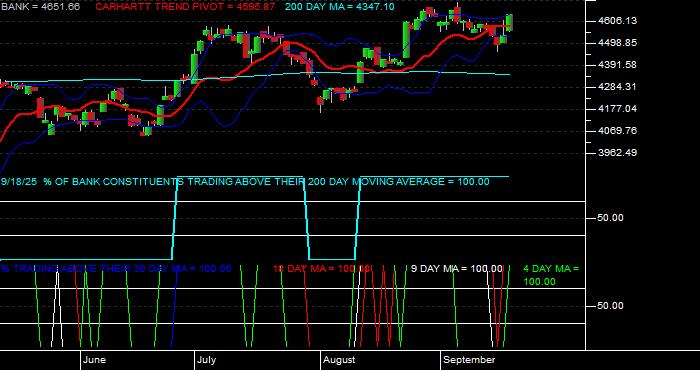Click the 4 DAY MA = 100.00 label

click(x=551, y=275)
